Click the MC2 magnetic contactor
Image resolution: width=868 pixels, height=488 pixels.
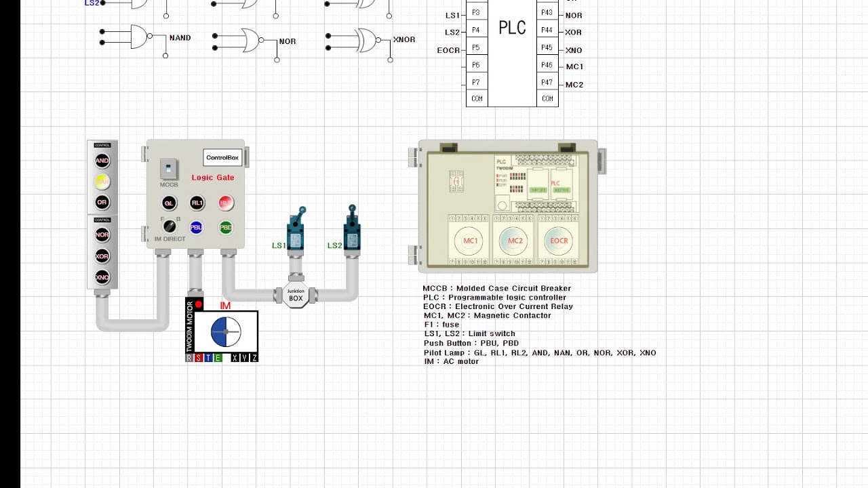coord(513,241)
